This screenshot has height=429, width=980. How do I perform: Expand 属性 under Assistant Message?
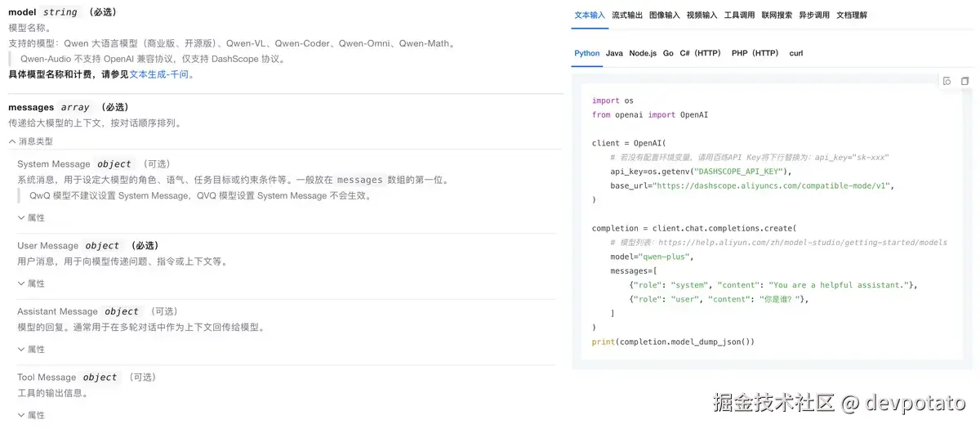(x=31, y=349)
